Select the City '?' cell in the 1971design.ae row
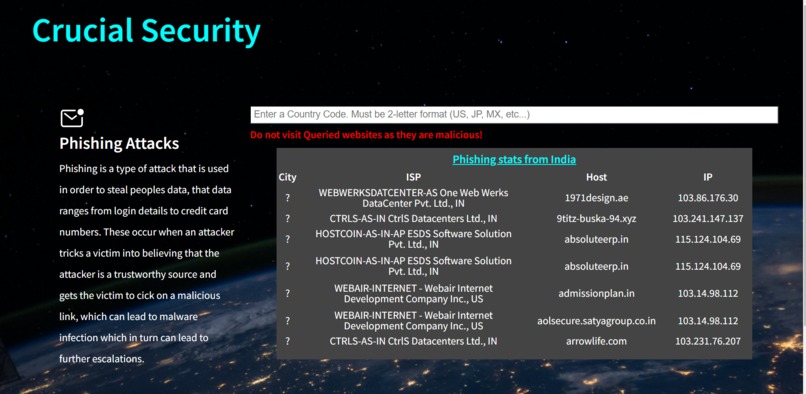This screenshot has height=394, width=806. click(x=287, y=198)
